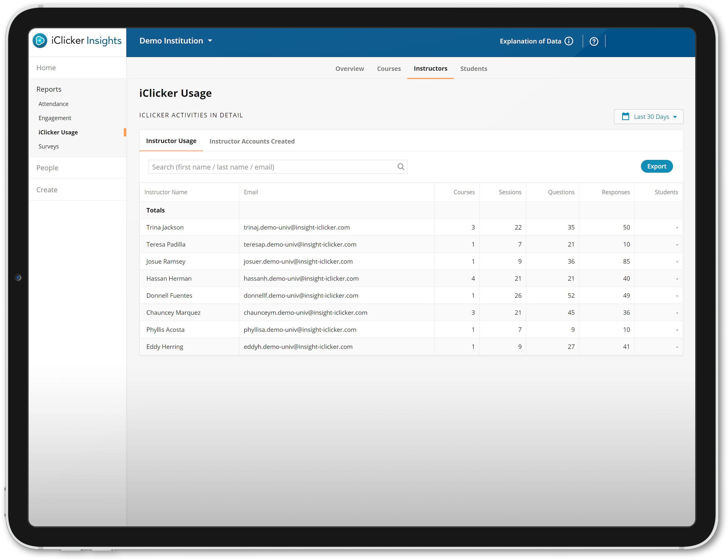Click instructor name Eddy Herring

164,347
